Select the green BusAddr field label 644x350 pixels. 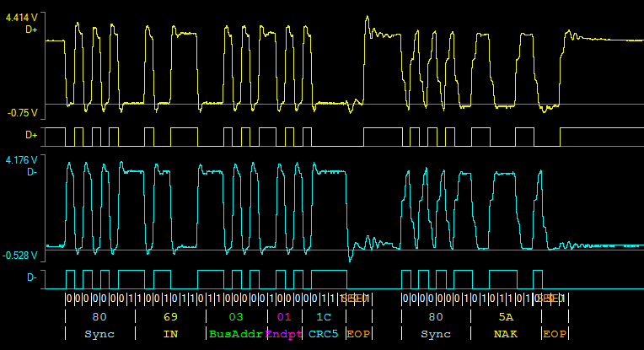[236, 334]
